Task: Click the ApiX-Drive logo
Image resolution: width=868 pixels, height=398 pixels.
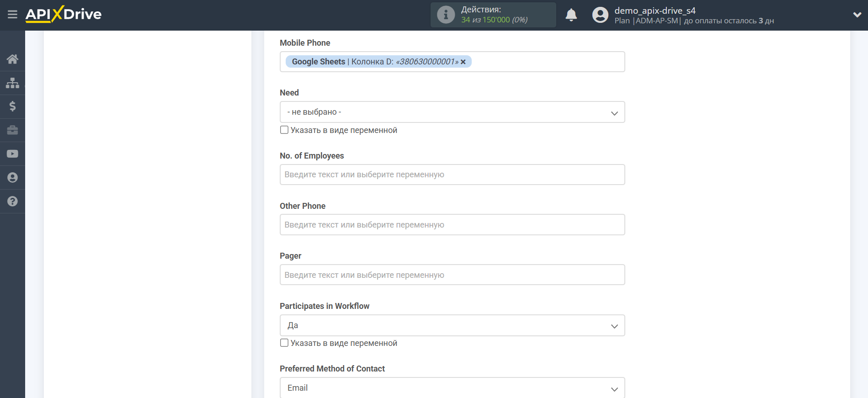Action: point(64,14)
